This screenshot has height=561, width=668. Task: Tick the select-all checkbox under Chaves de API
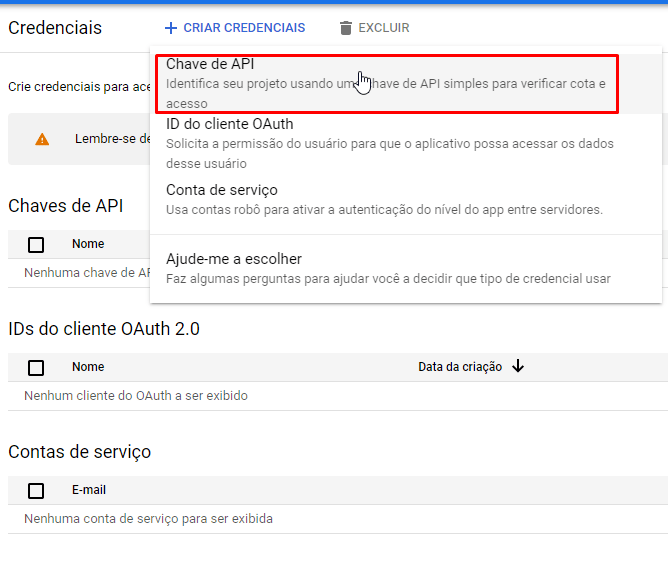[36, 244]
